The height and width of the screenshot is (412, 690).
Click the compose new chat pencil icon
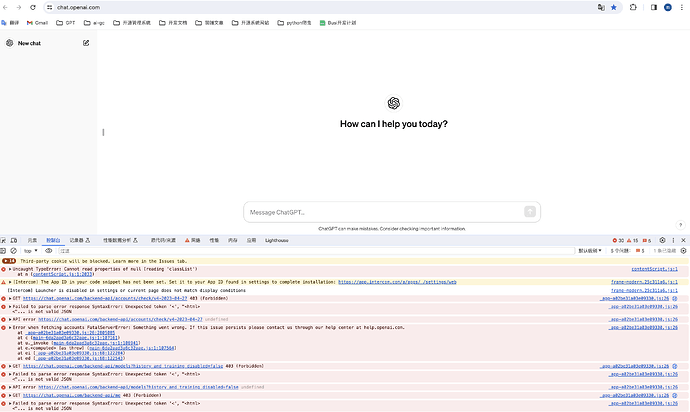point(86,43)
